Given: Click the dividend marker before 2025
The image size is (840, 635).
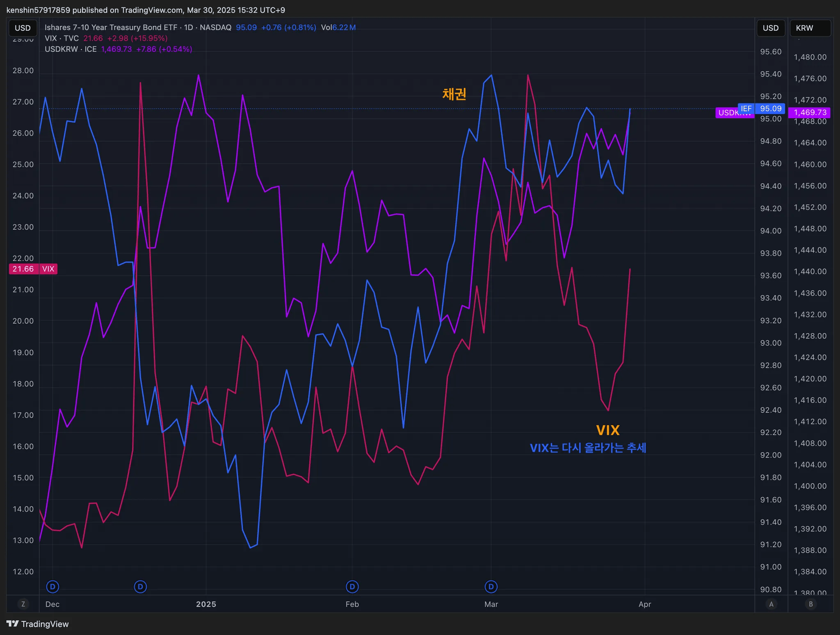Looking at the screenshot, I should 140,587.
